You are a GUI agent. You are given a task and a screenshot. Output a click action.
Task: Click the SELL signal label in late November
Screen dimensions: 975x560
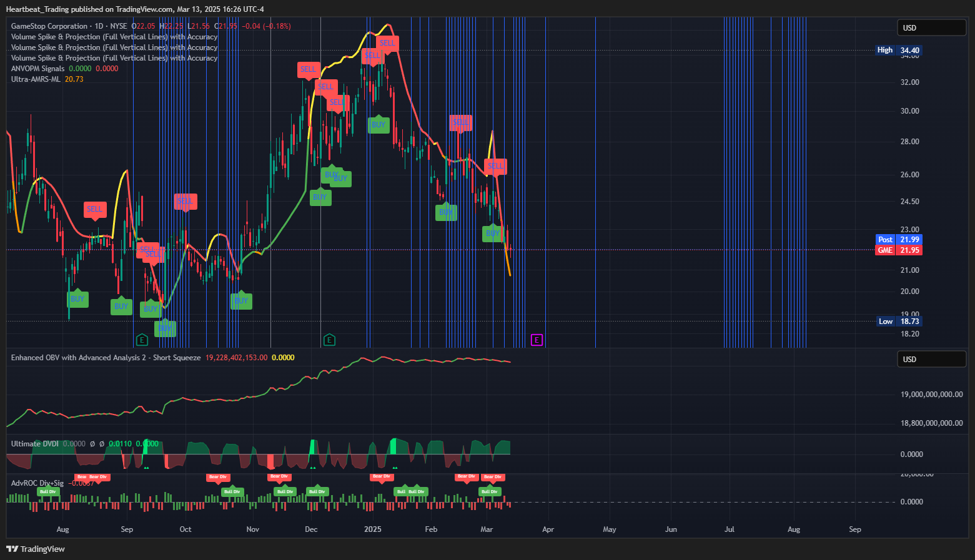[x=309, y=69]
